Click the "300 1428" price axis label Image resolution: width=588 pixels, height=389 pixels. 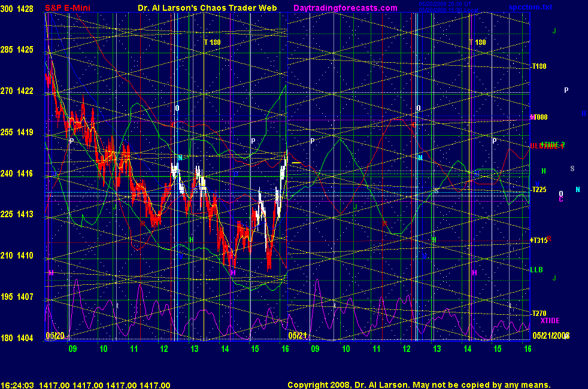(x=17, y=8)
